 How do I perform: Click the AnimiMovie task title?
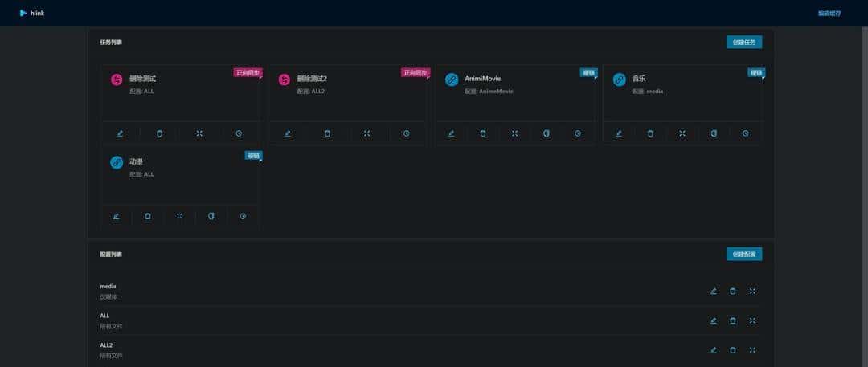point(483,79)
